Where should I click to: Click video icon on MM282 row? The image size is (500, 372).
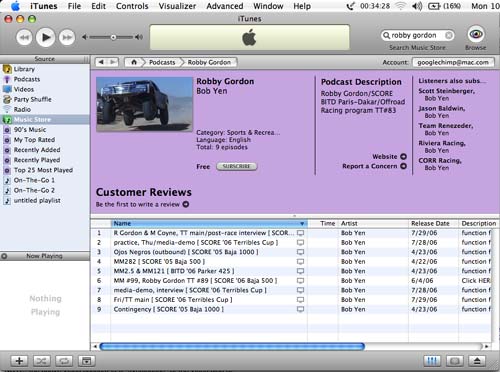click(x=300, y=261)
